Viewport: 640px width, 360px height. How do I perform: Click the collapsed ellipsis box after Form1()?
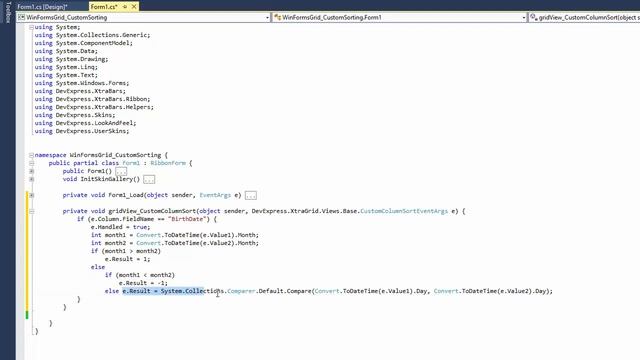pos(121,171)
